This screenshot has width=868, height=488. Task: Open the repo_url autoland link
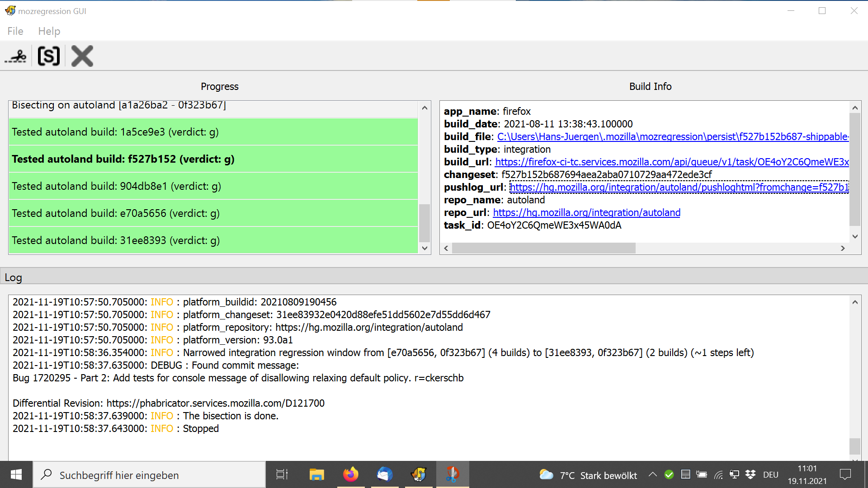586,213
